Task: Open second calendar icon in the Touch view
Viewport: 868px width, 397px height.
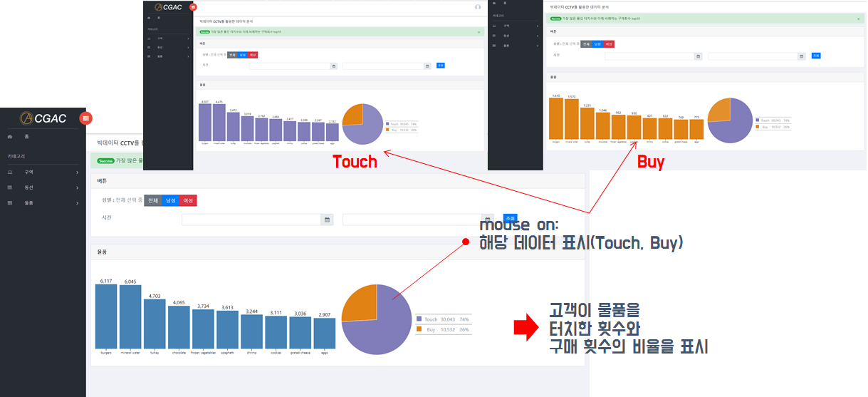Action: (x=427, y=66)
